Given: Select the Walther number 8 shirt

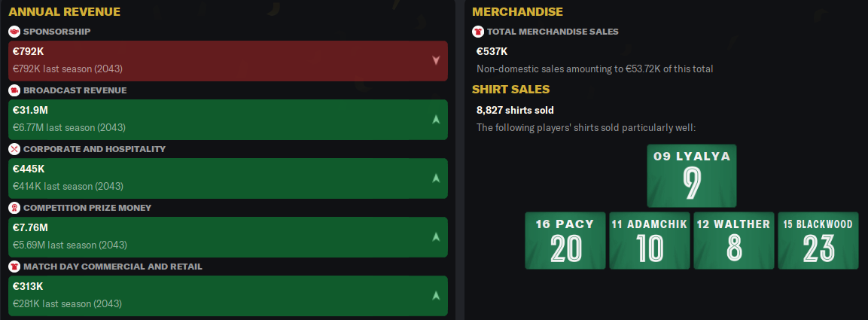Looking at the screenshot, I should 733,240.
